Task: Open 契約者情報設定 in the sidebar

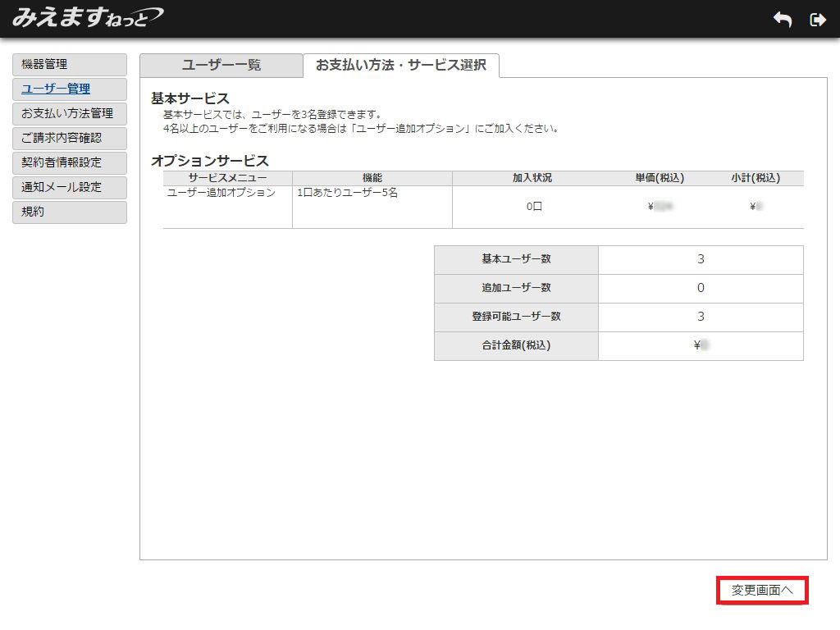Action: point(70,163)
